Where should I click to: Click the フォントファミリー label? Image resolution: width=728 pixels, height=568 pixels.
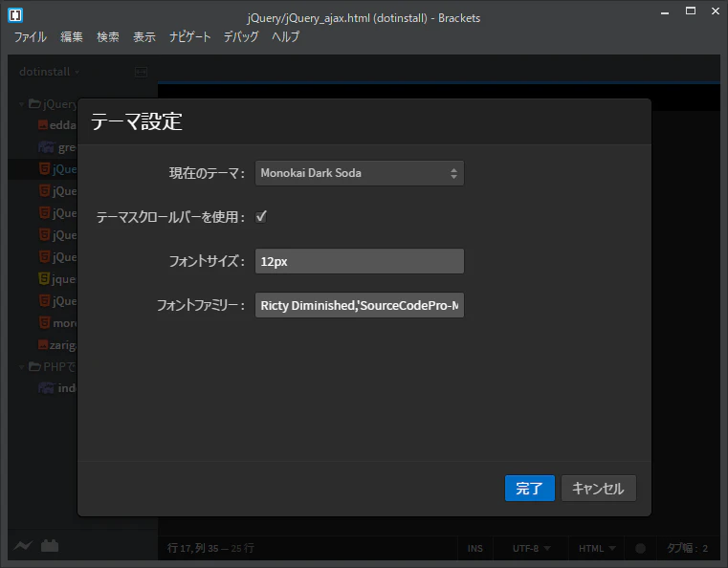201,305
